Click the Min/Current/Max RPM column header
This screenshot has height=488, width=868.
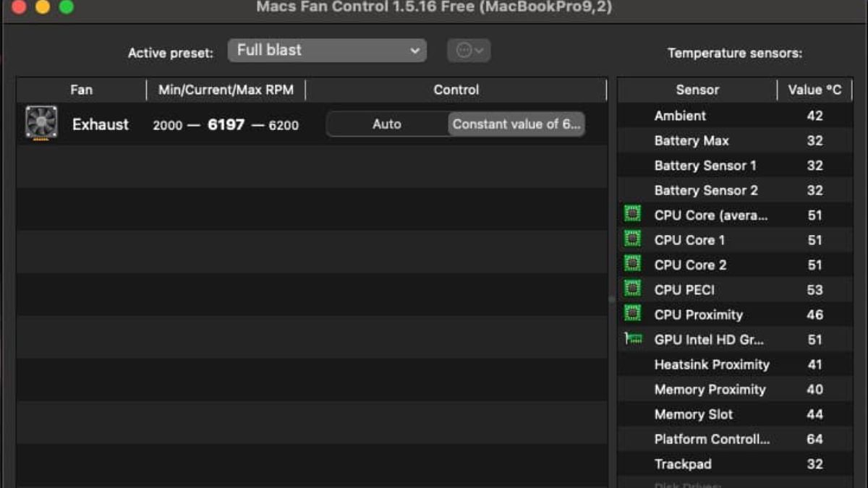click(x=226, y=90)
